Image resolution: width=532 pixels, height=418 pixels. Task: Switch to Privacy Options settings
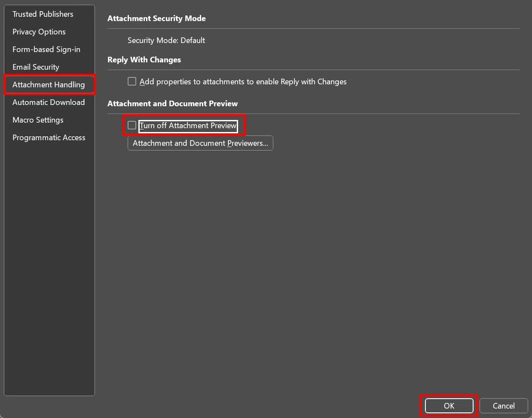click(x=39, y=31)
